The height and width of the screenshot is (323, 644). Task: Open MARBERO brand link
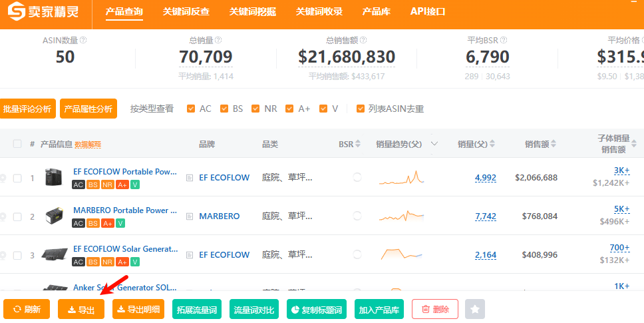(x=220, y=216)
